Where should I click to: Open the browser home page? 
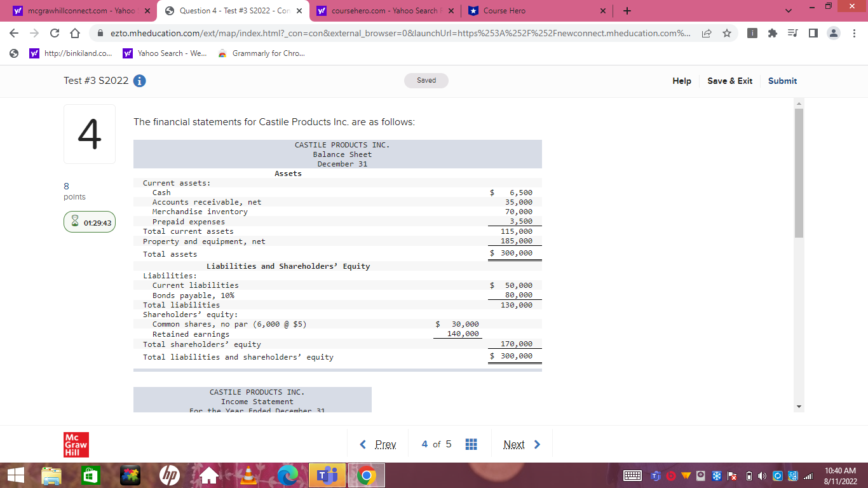click(74, 33)
